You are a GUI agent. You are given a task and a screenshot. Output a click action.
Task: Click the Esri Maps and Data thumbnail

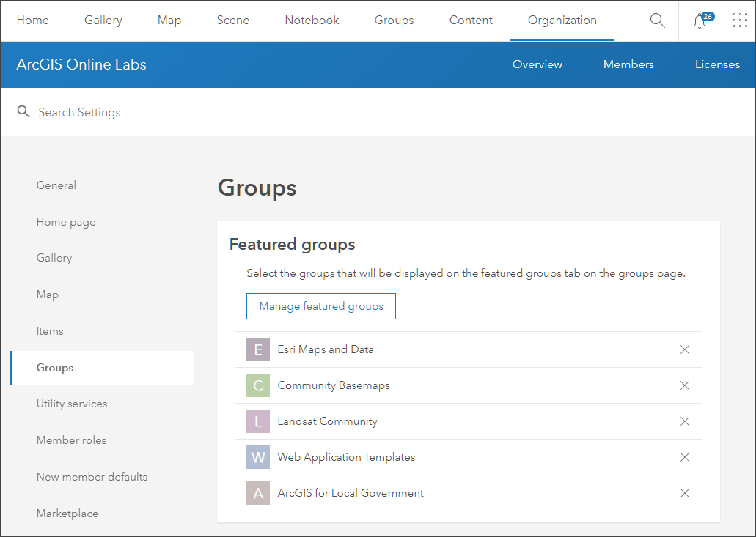click(258, 349)
